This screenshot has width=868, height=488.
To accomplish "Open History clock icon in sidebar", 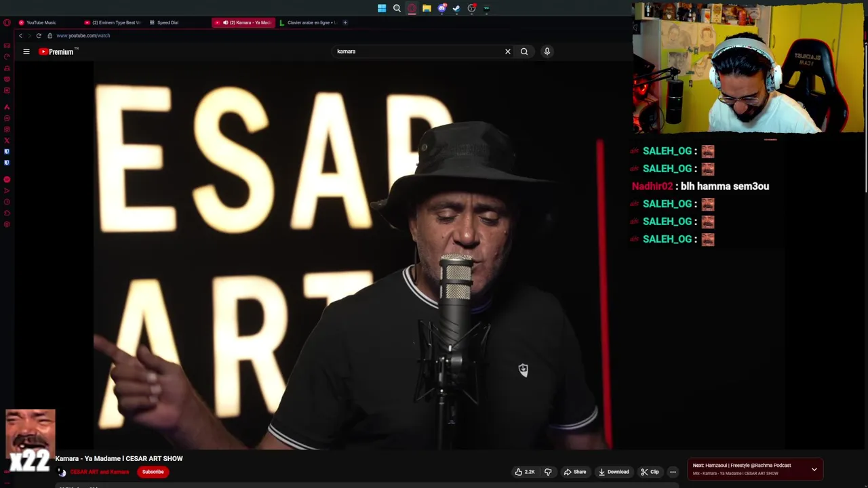I will tap(7, 202).
